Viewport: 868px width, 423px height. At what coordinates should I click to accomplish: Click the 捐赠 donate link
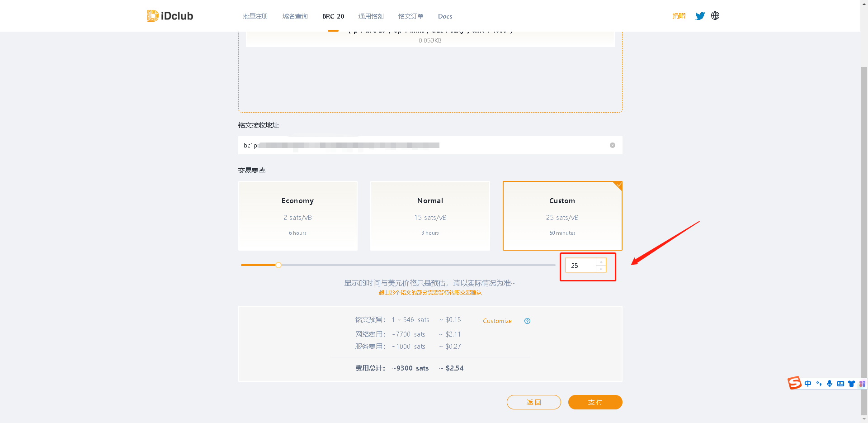[x=679, y=16]
